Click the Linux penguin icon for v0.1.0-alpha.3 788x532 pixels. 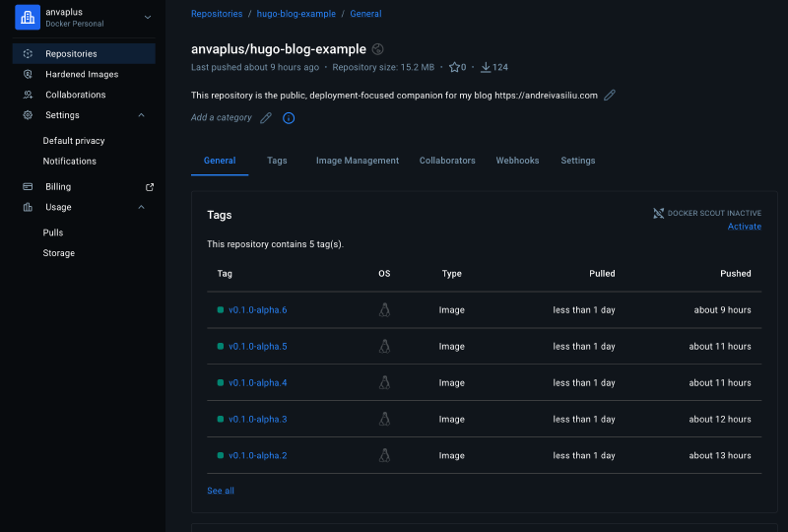tap(384, 419)
